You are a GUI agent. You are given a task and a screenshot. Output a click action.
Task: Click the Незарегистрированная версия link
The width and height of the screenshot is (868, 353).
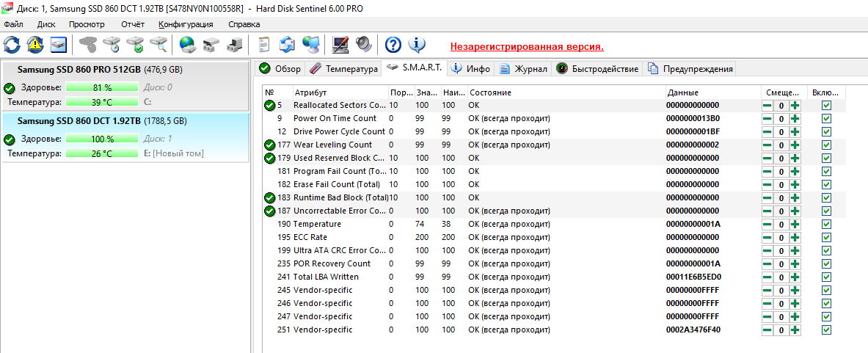[526, 46]
